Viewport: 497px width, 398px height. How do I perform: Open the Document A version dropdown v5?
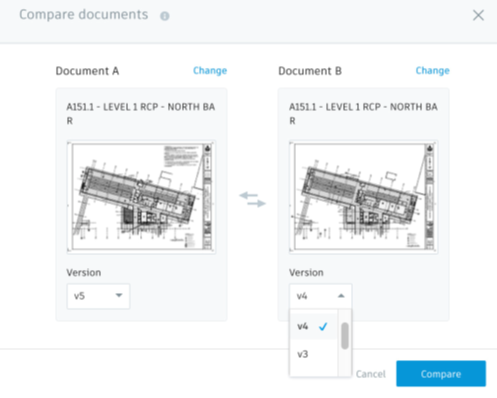(x=98, y=296)
